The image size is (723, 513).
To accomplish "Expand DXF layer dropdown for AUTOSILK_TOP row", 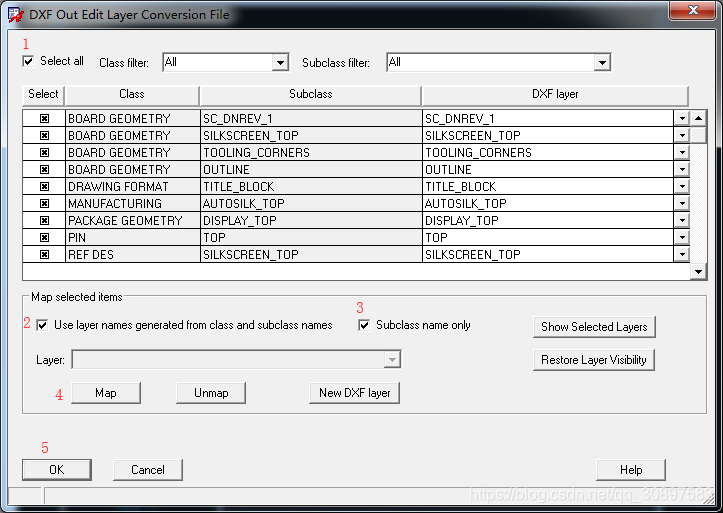I will (682, 204).
